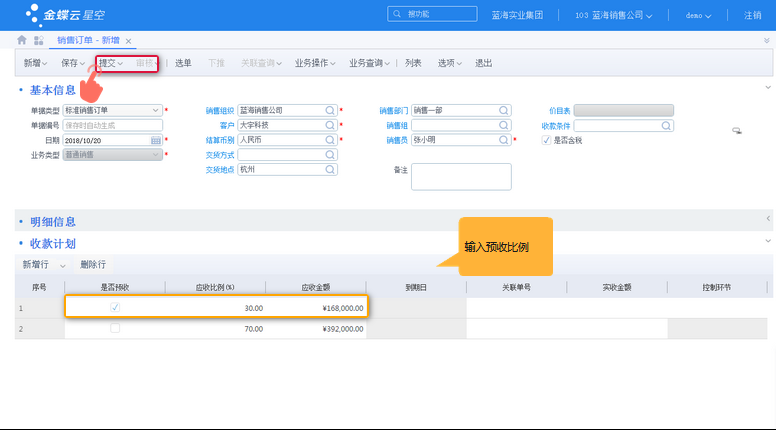Select the 70.00 应收比例 cell

[215, 329]
